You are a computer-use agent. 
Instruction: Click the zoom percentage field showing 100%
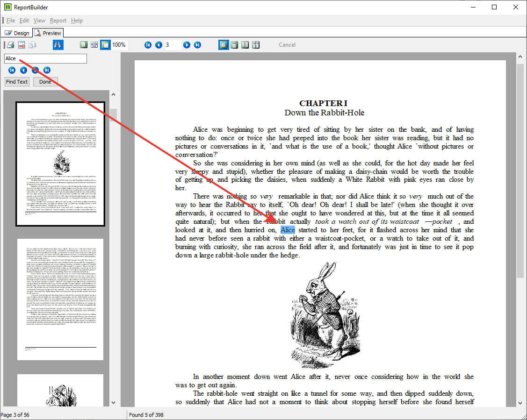tap(119, 45)
